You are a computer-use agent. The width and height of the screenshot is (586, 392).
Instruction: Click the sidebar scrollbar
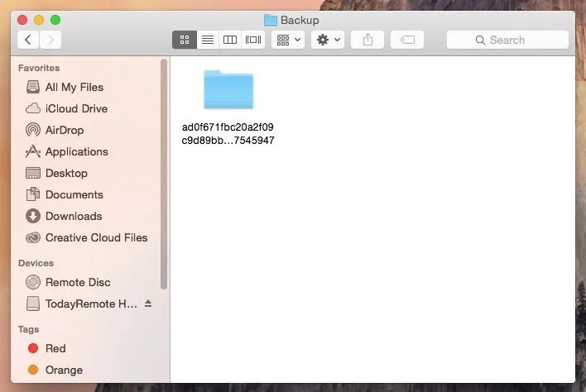tap(164, 174)
